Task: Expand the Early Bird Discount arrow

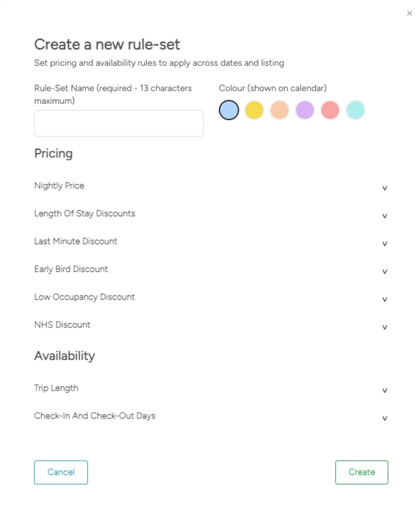Action: (385, 272)
